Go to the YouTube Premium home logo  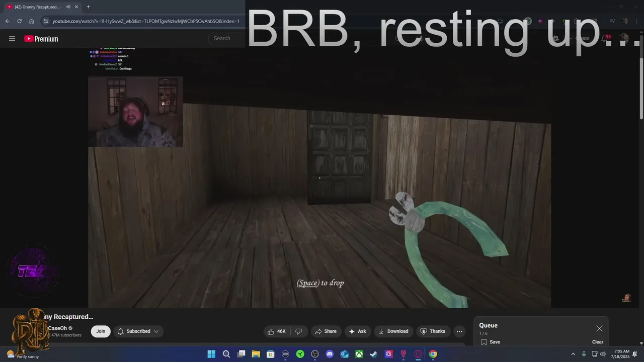point(41,39)
